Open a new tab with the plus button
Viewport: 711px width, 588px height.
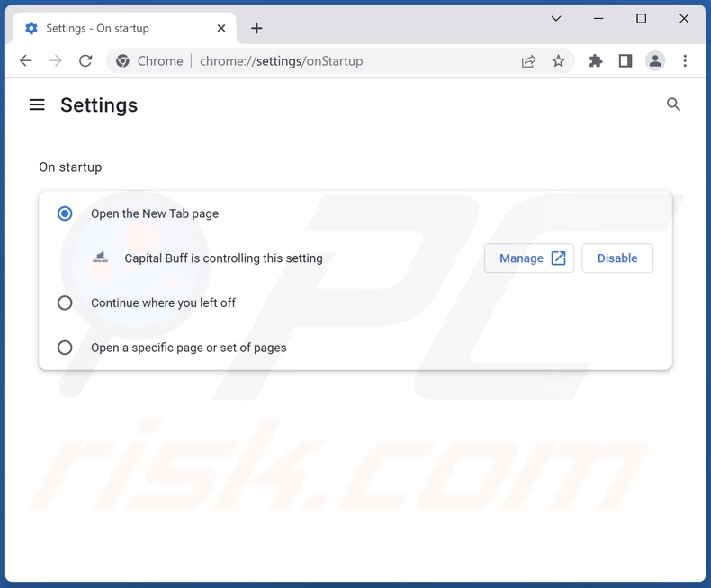[x=256, y=28]
